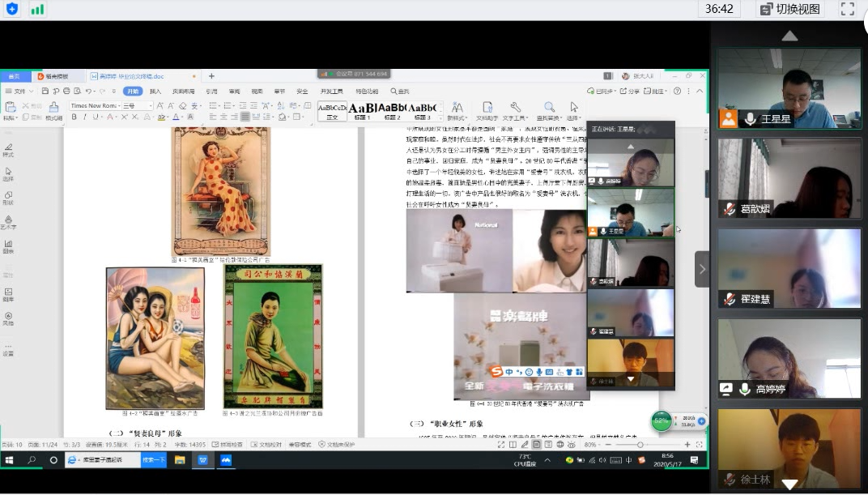Image resolution: width=868 pixels, height=495 pixels.
Task: Click the Format Painter (格式刷) icon
Action: (53, 107)
